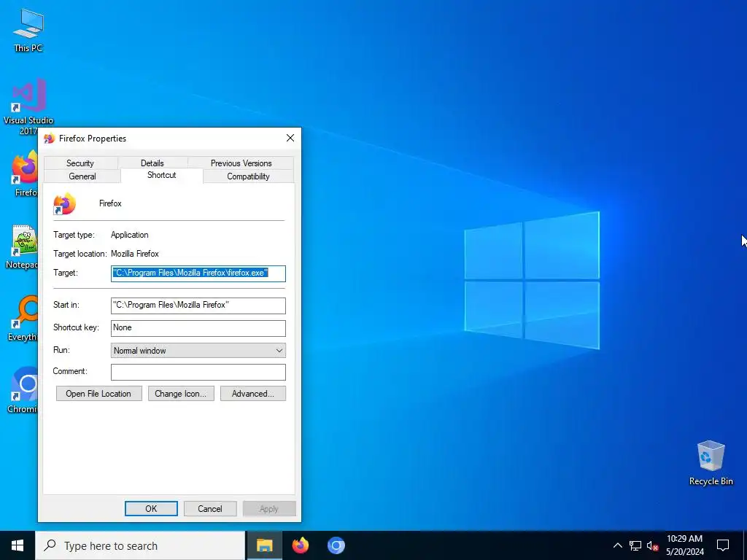
Task: Cancel the Firefox Properties dialog
Action: [x=210, y=508]
